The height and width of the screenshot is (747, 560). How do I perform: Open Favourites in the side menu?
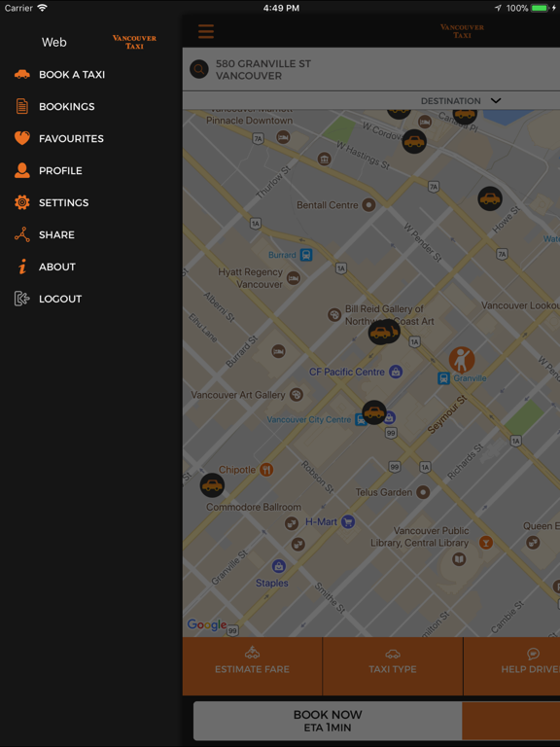[71, 139]
